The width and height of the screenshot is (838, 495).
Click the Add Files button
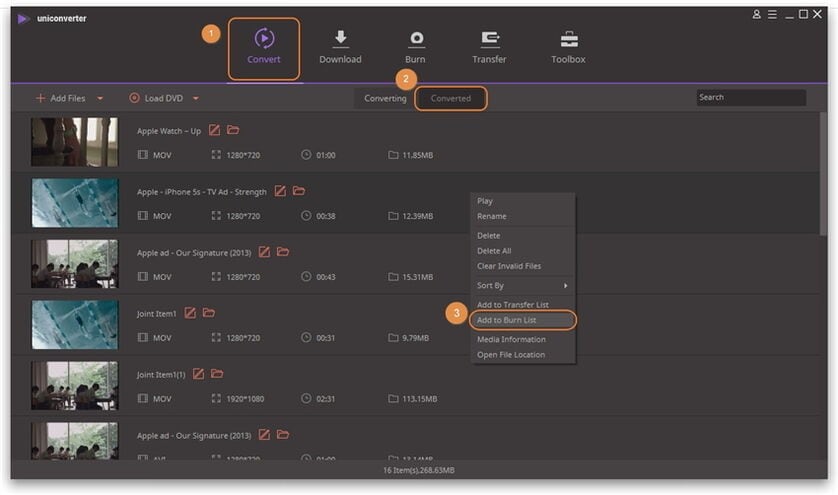point(60,98)
